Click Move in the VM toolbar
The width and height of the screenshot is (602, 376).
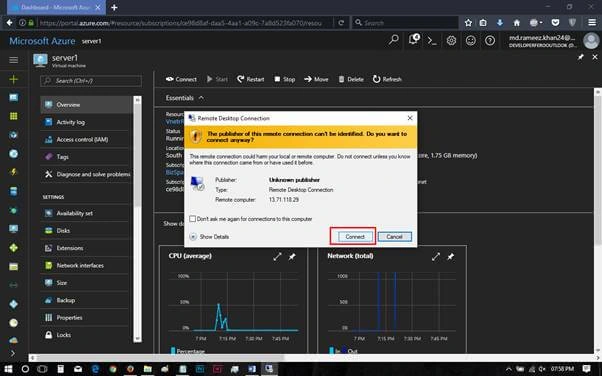click(316, 79)
